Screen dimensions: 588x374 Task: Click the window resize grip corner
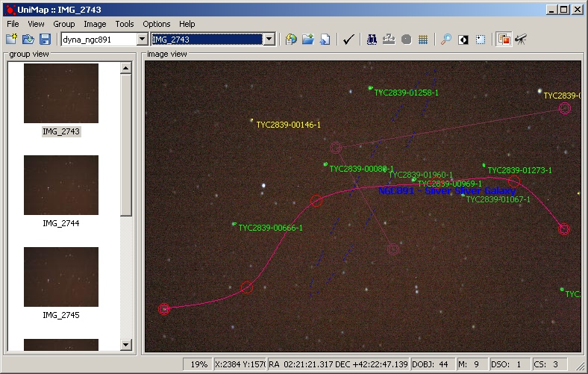pyautogui.click(x=580, y=365)
